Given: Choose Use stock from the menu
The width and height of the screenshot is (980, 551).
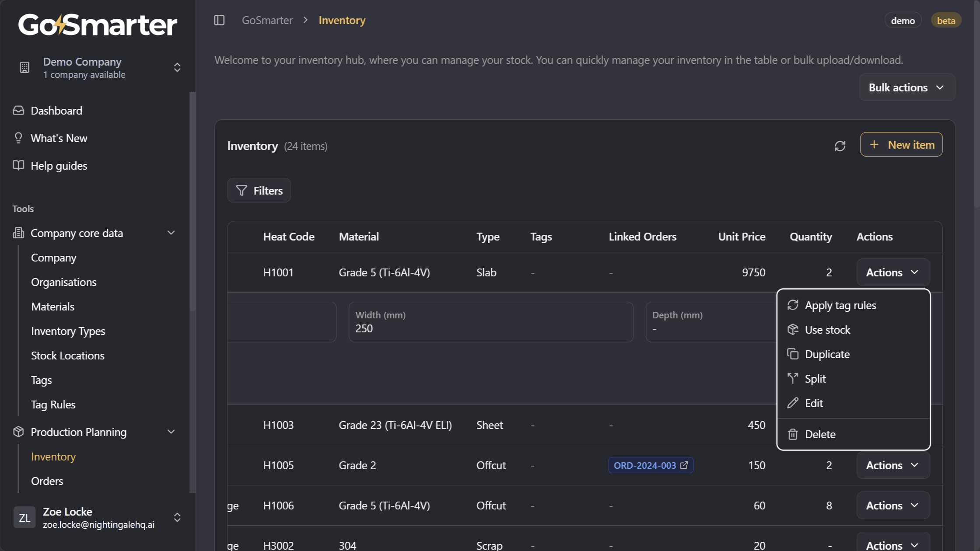Looking at the screenshot, I should pos(853,329).
